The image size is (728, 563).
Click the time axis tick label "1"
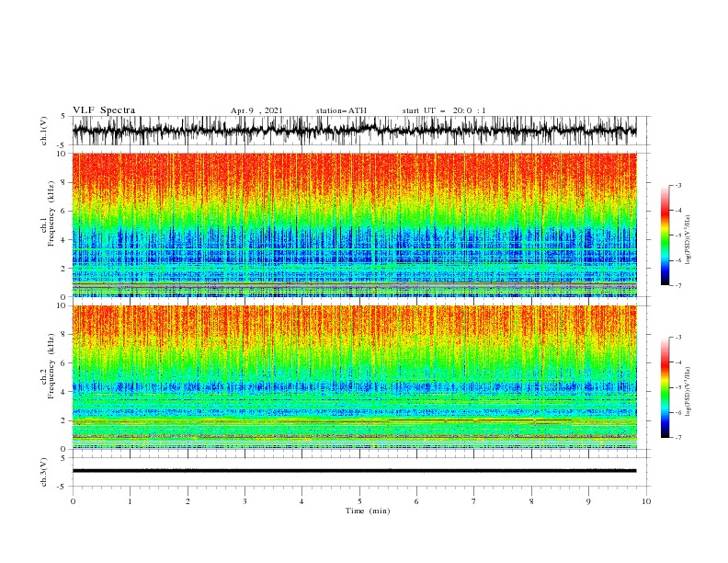coord(130,501)
